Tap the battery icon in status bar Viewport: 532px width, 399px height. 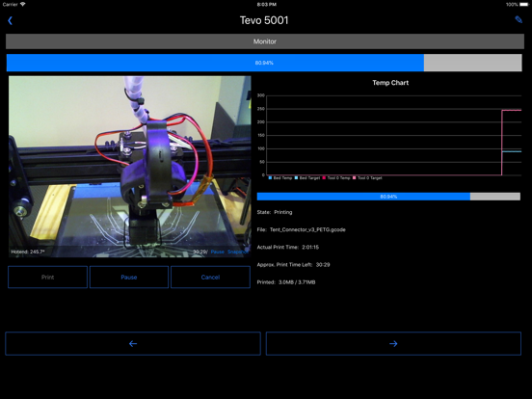[x=524, y=5]
